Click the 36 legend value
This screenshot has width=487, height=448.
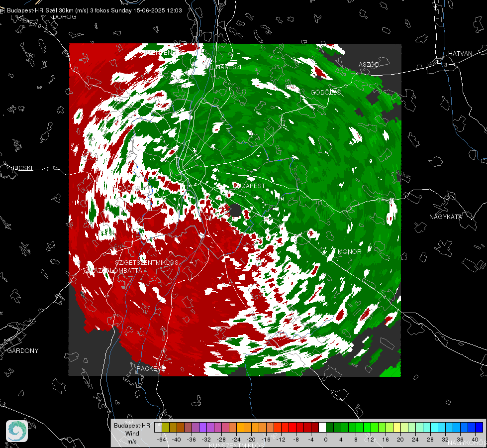click(x=460, y=440)
